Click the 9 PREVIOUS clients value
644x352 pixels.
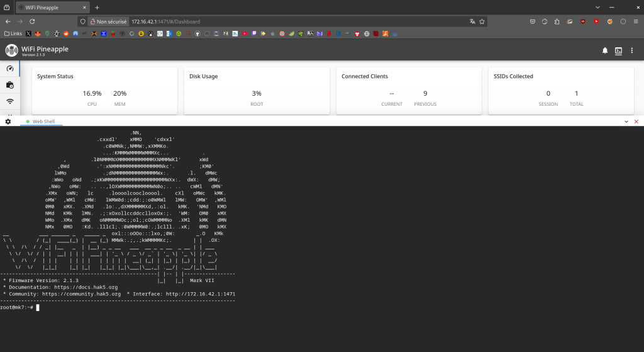425,93
